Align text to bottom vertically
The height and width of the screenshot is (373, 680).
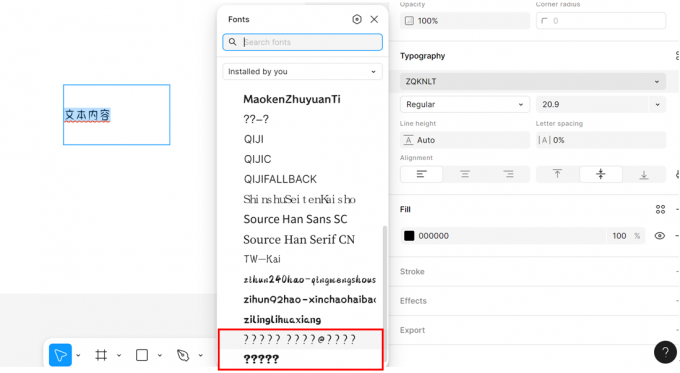[644, 174]
